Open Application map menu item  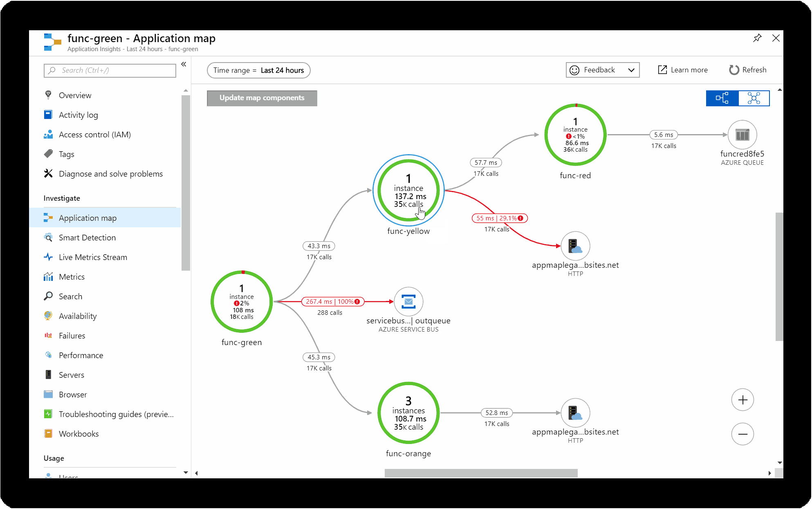[x=105, y=218]
